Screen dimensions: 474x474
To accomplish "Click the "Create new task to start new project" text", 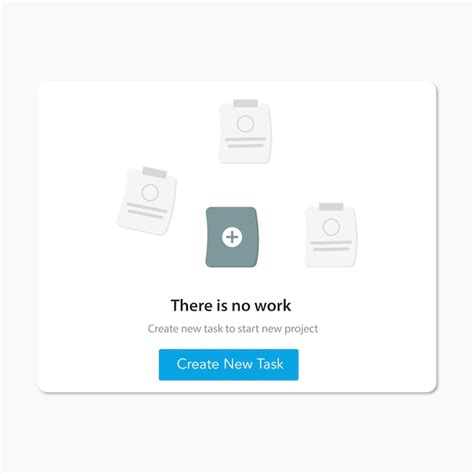I will click(x=233, y=329).
